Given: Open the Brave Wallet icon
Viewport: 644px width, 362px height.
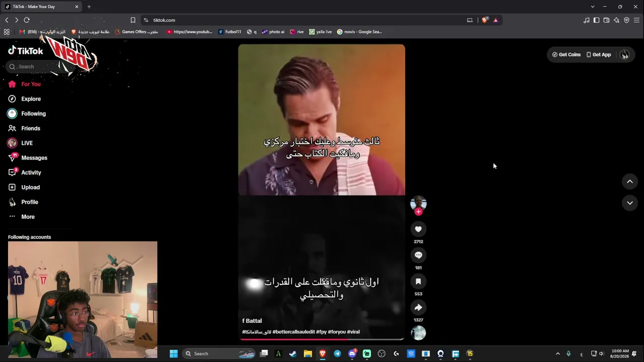Looking at the screenshot, I should (x=606, y=20).
